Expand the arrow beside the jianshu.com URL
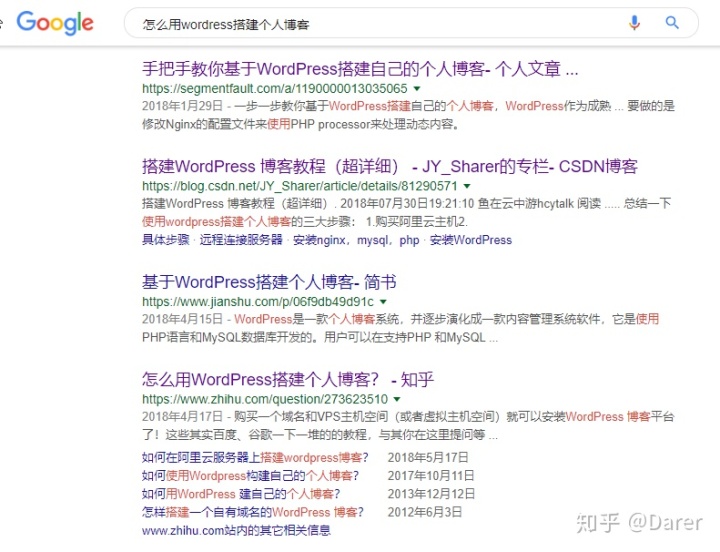The width and height of the screenshot is (720, 552). tap(383, 302)
